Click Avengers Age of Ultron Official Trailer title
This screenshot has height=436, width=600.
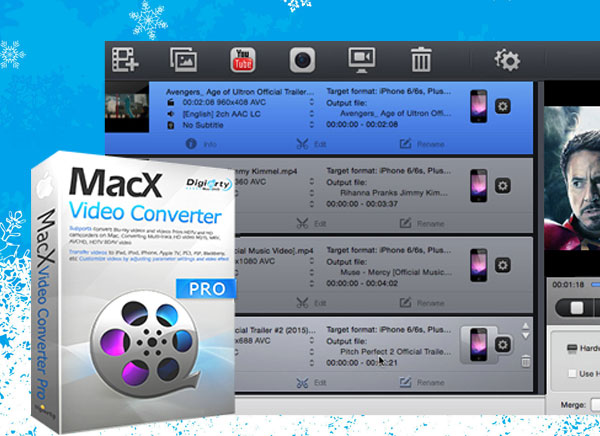(x=240, y=92)
